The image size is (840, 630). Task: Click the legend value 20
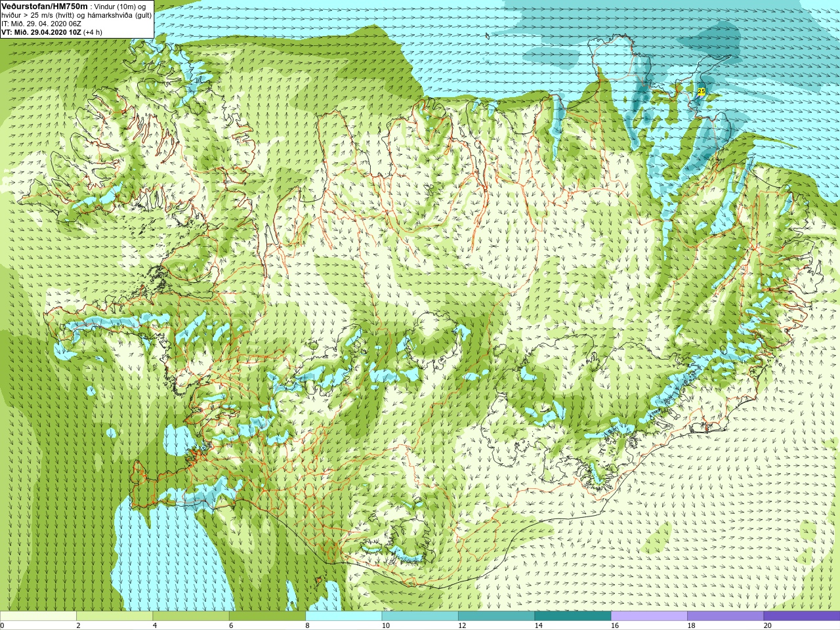pyautogui.click(x=767, y=625)
